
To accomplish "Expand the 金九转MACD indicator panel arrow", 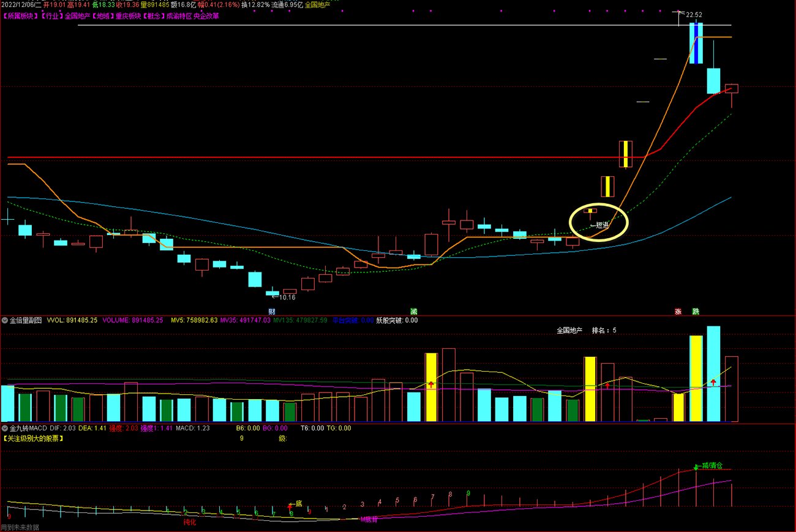I will [x=5, y=429].
